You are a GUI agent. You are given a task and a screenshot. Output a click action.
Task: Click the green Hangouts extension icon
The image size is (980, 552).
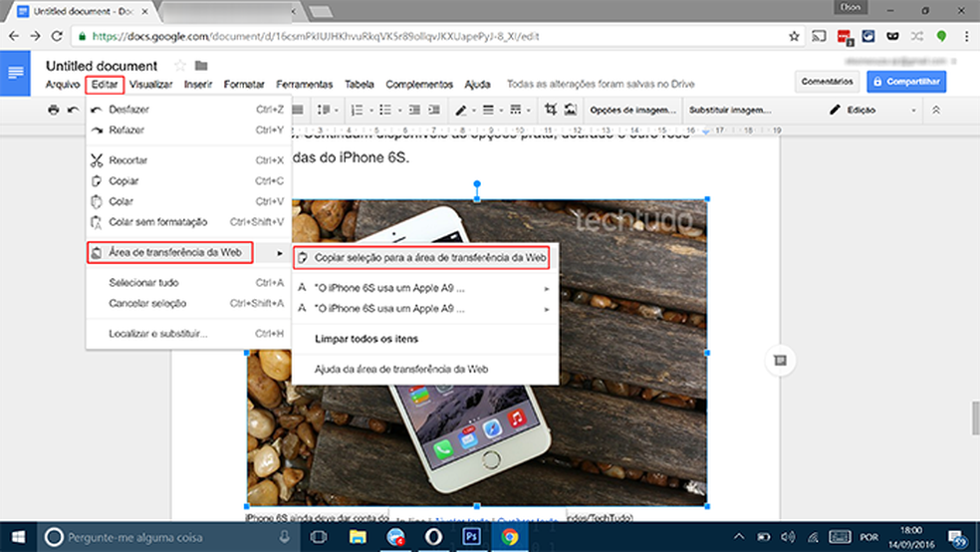[x=941, y=36]
